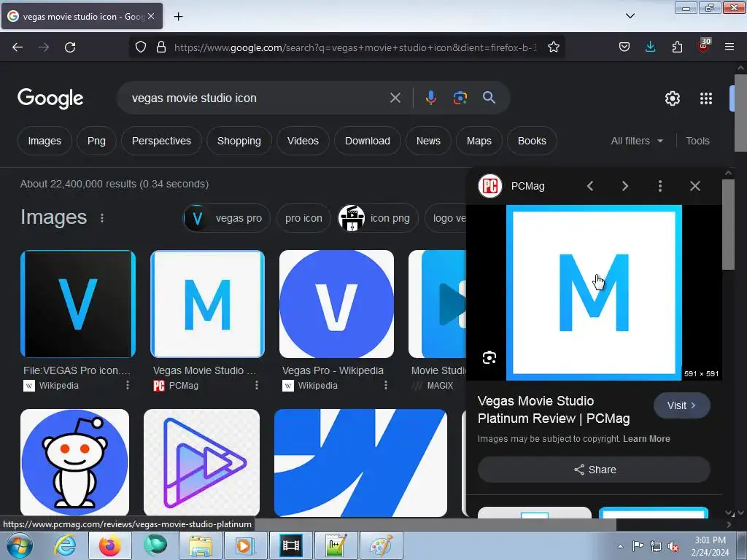
Task: Open the Reddit Snoo image thumbnail
Action: (75, 462)
